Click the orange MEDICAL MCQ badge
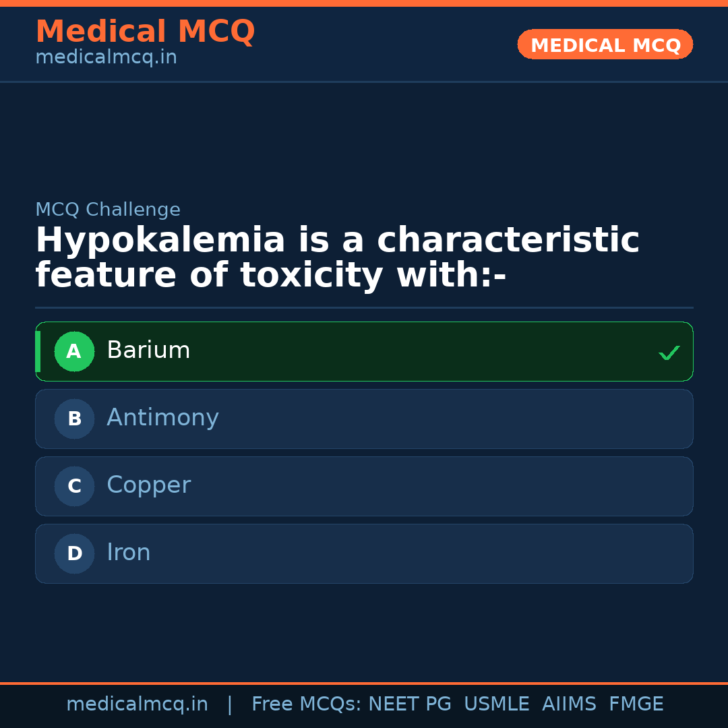Image resolution: width=728 pixels, height=728 pixels. (605, 45)
